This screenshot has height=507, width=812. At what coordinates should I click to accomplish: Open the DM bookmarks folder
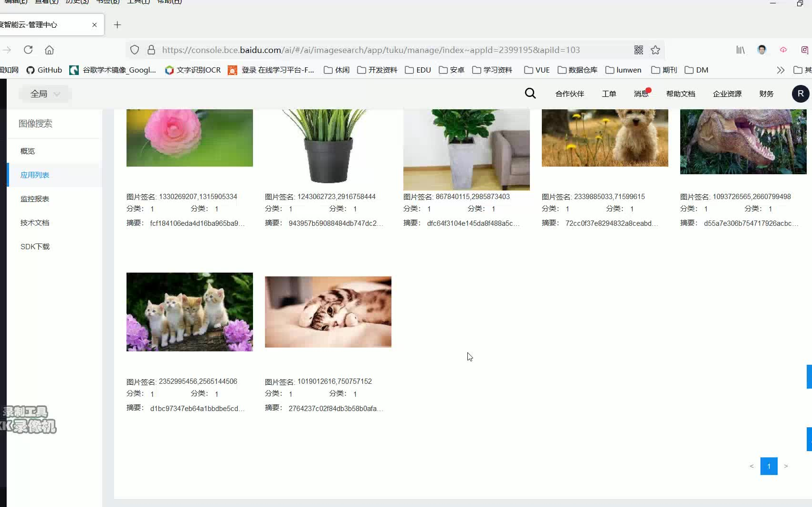point(696,70)
